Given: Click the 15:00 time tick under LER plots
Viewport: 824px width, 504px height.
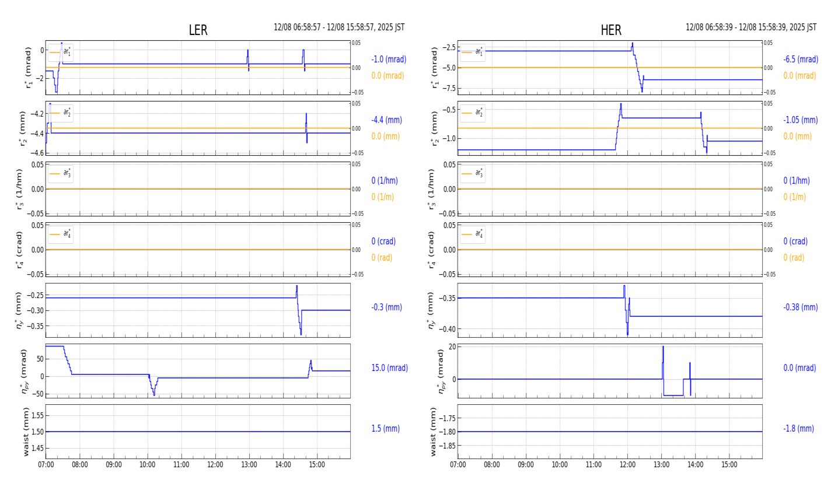Looking at the screenshot, I should (x=317, y=465).
